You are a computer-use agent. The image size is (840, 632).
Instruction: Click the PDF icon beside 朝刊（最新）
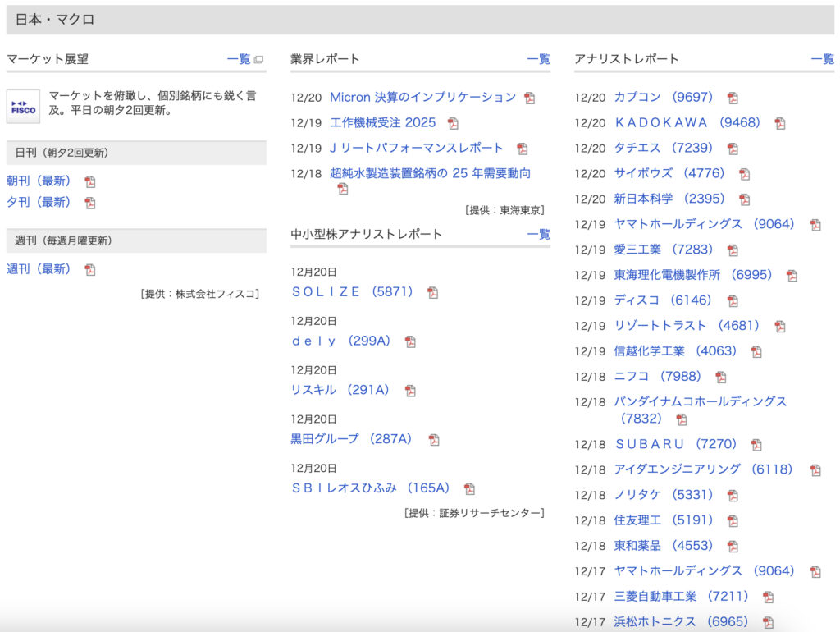click(x=90, y=181)
